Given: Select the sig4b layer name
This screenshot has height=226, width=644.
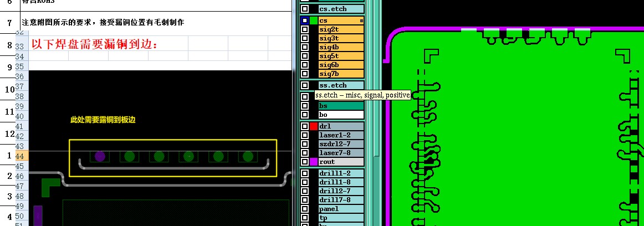Looking at the screenshot, I should [341, 47].
